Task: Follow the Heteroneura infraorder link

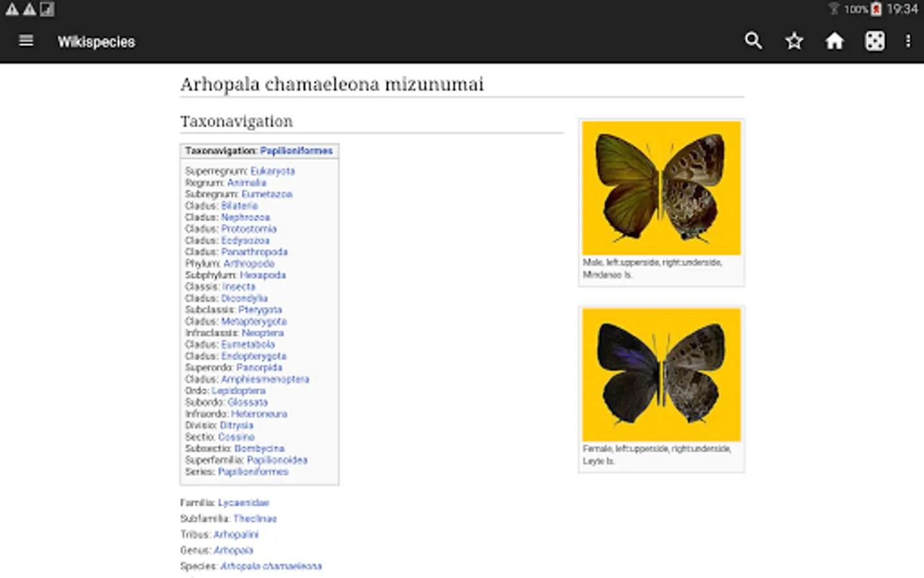Action: point(259,414)
